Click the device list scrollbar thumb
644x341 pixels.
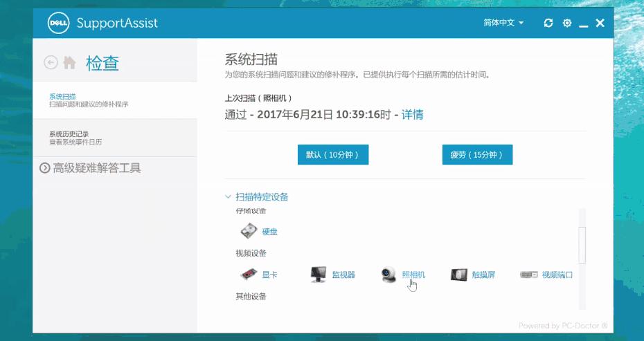[582, 245]
